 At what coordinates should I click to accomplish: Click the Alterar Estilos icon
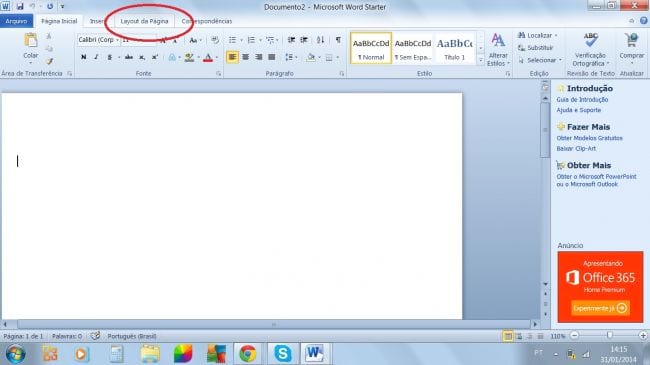[x=498, y=41]
